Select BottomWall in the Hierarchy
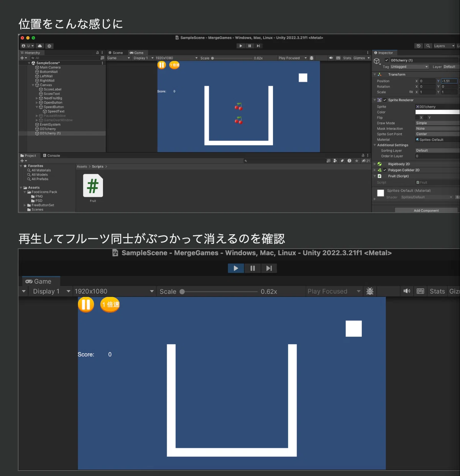 [49, 72]
